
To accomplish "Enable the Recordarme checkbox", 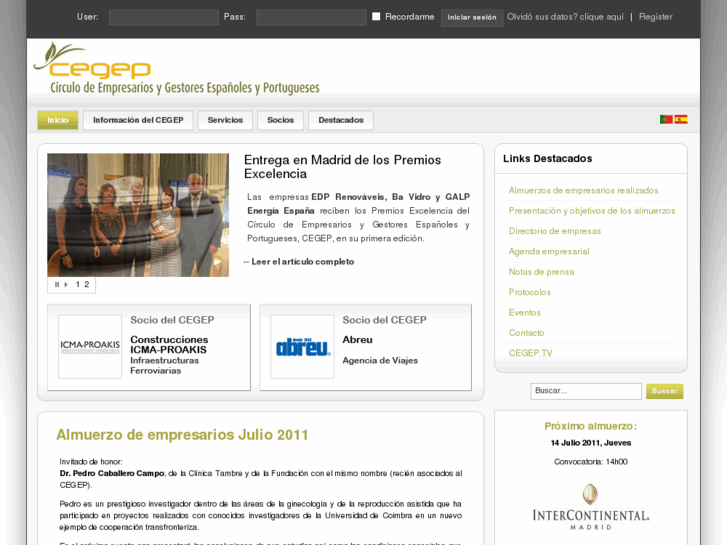I will click(x=376, y=16).
